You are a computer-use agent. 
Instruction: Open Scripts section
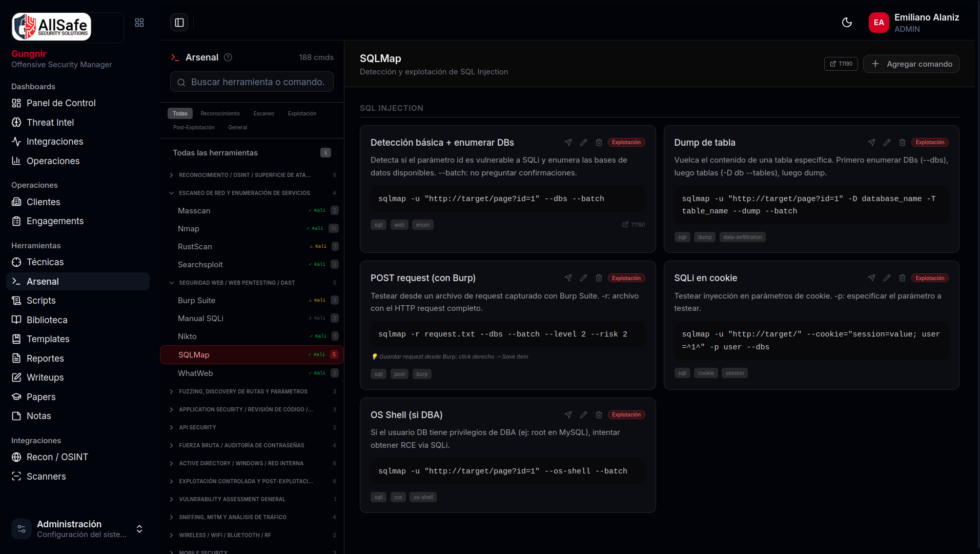(78, 301)
